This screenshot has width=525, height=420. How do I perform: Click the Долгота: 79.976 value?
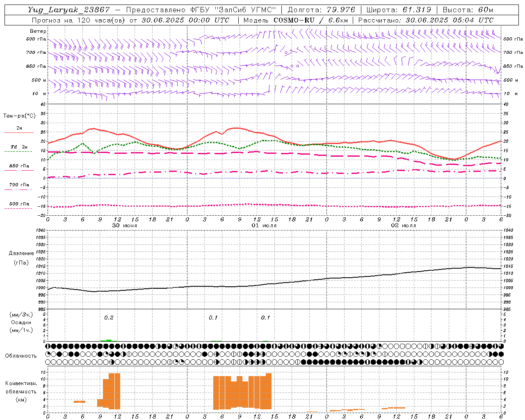(x=321, y=10)
